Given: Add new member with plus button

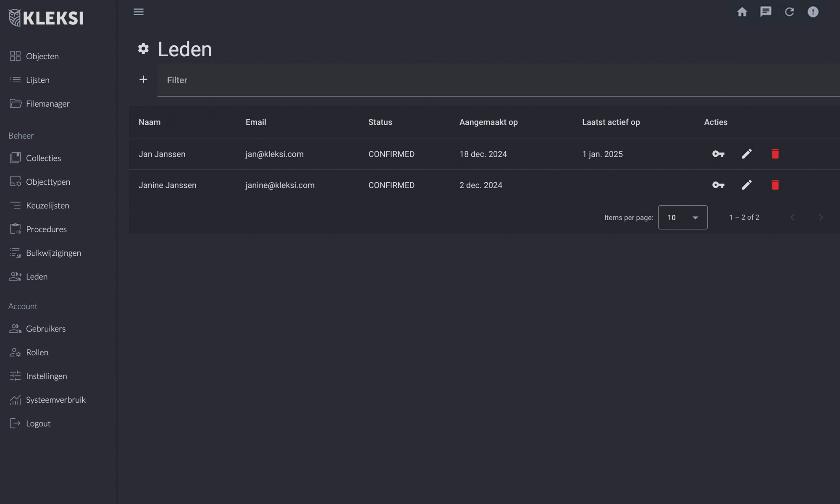Looking at the screenshot, I should click(143, 79).
